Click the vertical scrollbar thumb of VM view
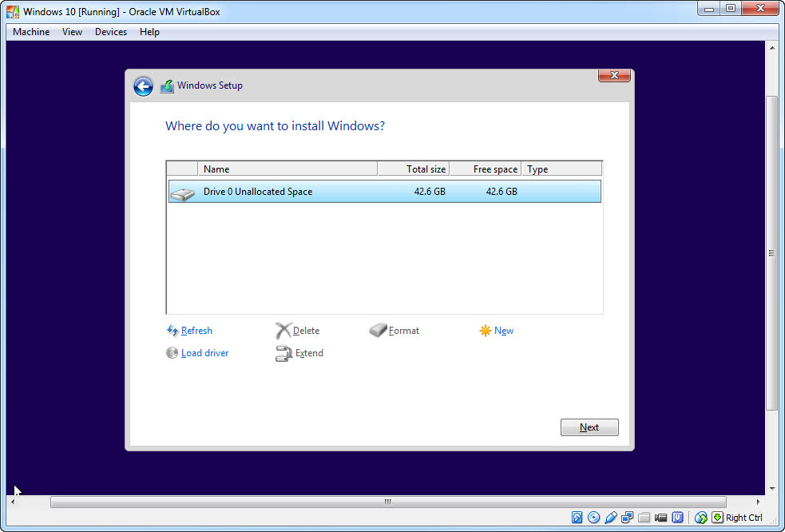Screen dimensions: 785x532 tap(771, 253)
